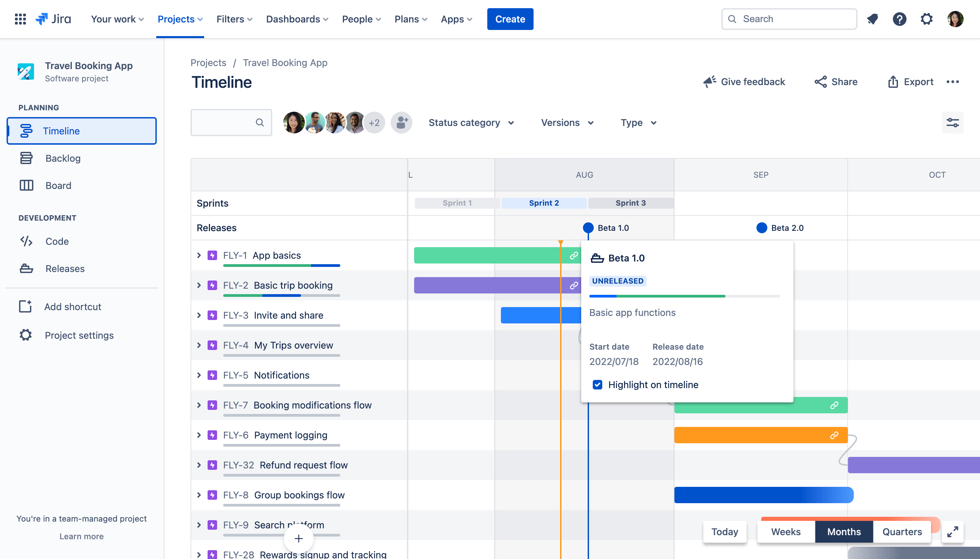Image resolution: width=980 pixels, height=559 pixels.
Task: Open the Status category dropdown filter
Action: pos(472,123)
